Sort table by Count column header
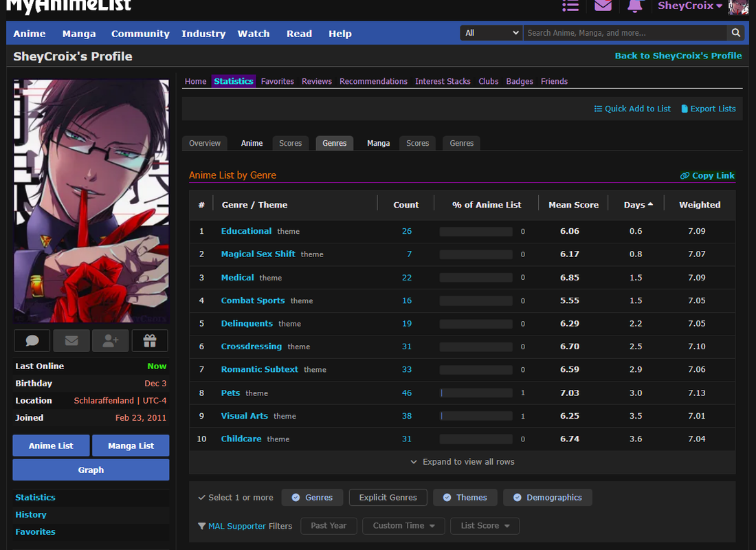 [406, 205]
